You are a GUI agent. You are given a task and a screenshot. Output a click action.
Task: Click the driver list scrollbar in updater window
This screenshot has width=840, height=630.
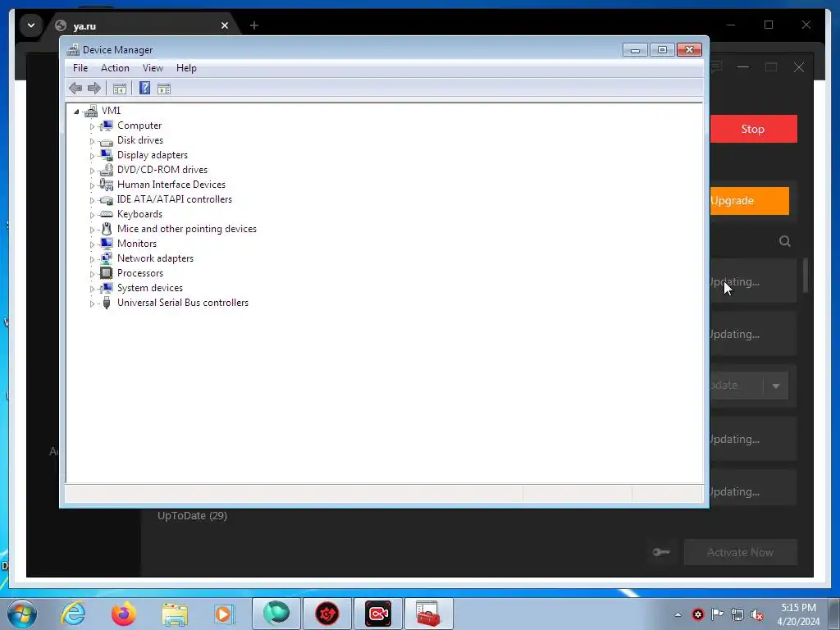[x=806, y=276]
